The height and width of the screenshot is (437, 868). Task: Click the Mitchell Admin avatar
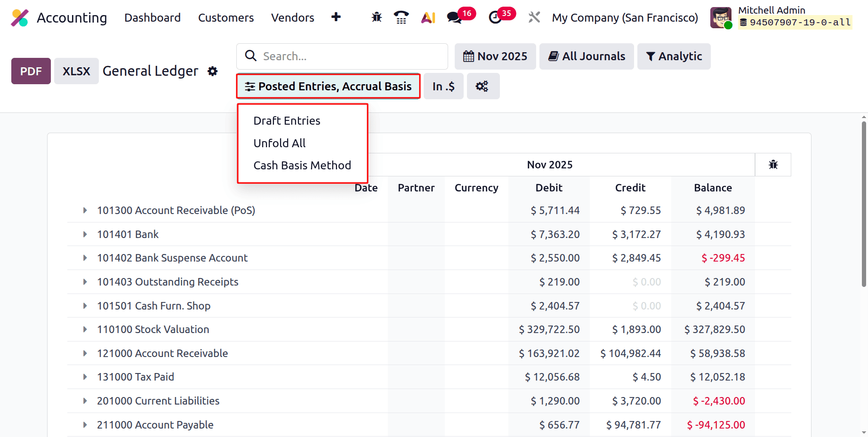pos(721,18)
